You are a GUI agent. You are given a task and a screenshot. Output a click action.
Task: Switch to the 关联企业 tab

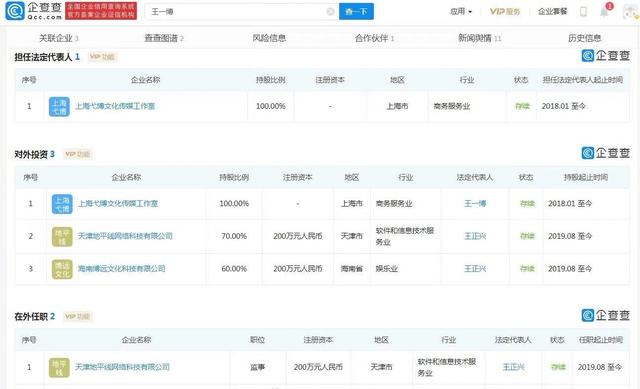click(58, 38)
